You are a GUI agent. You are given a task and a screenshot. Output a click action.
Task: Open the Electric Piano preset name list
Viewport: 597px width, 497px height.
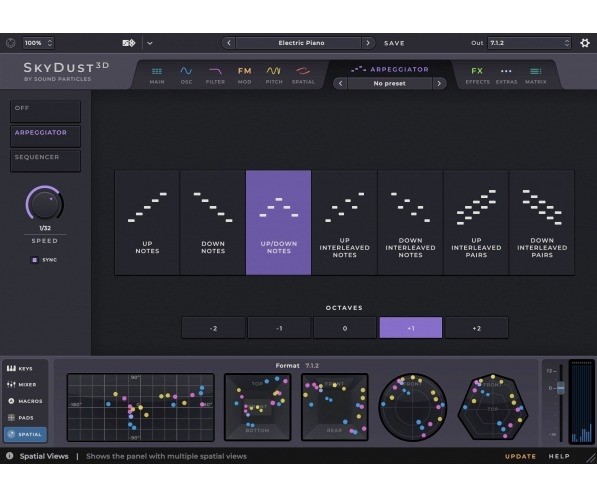coord(298,43)
